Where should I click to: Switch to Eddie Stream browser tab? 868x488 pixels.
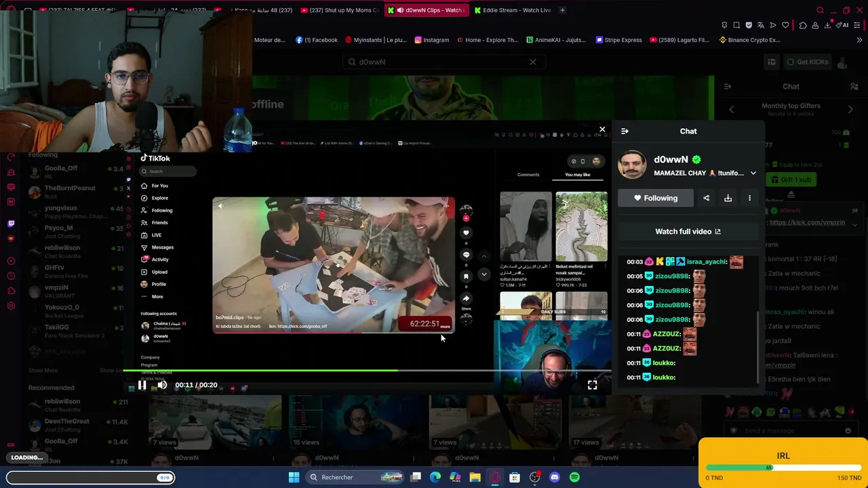click(x=513, y=10)
